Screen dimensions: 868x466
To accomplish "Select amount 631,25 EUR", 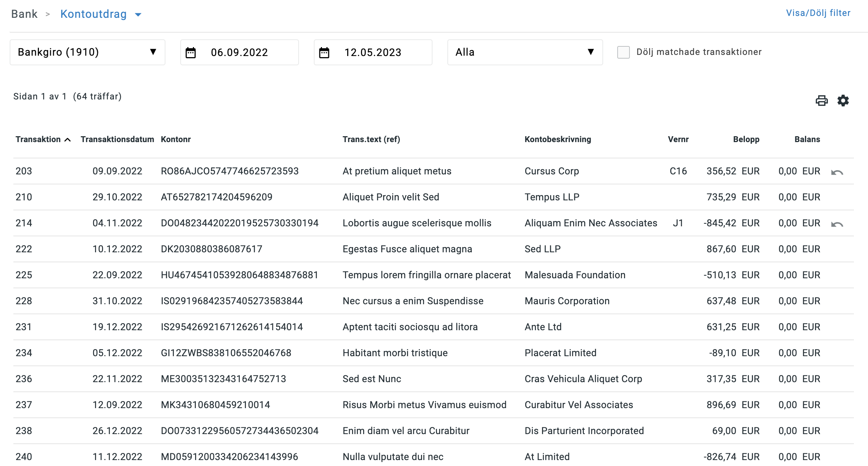I will pos(733,327).
